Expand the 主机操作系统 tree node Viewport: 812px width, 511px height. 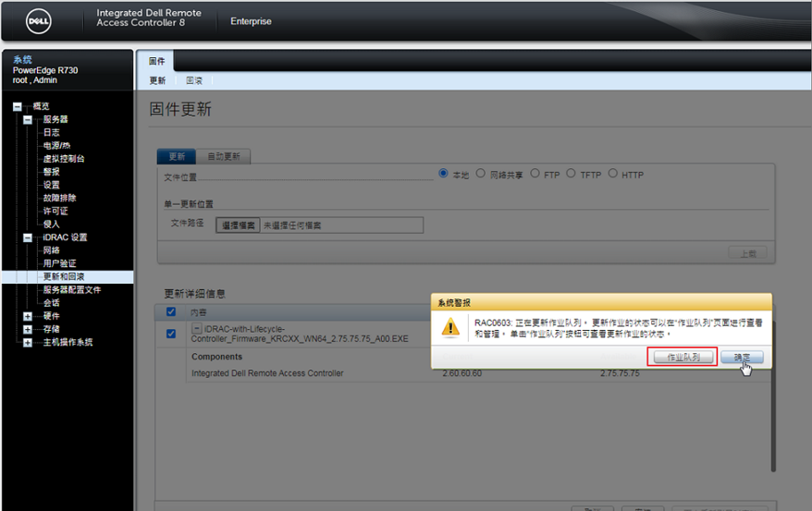(28, 343)
